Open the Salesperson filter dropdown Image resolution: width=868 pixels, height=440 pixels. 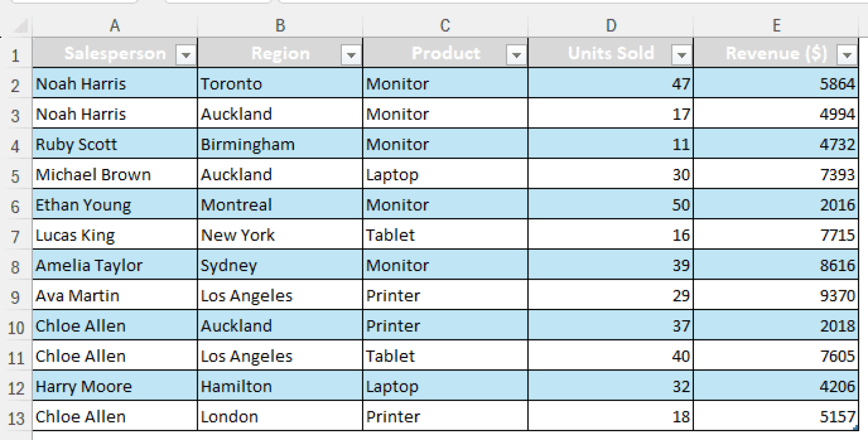click(187, 54)
